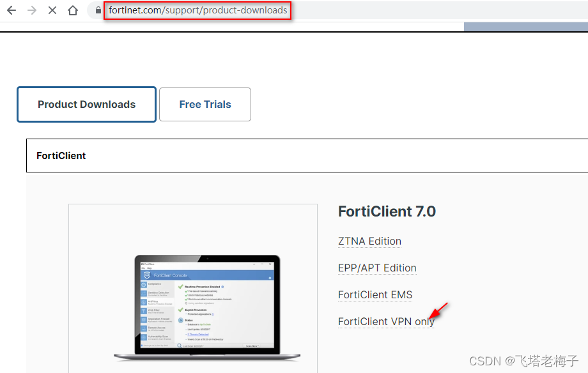Click the FortiClient 7.0 heading

pyautogui.click(x=387, y=211)
